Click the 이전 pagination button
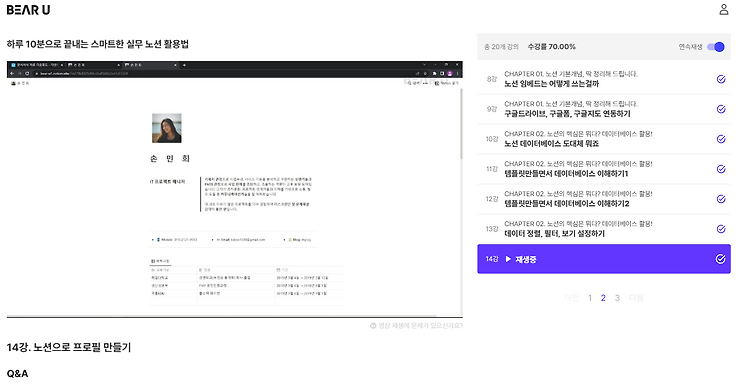 point(572,298)
